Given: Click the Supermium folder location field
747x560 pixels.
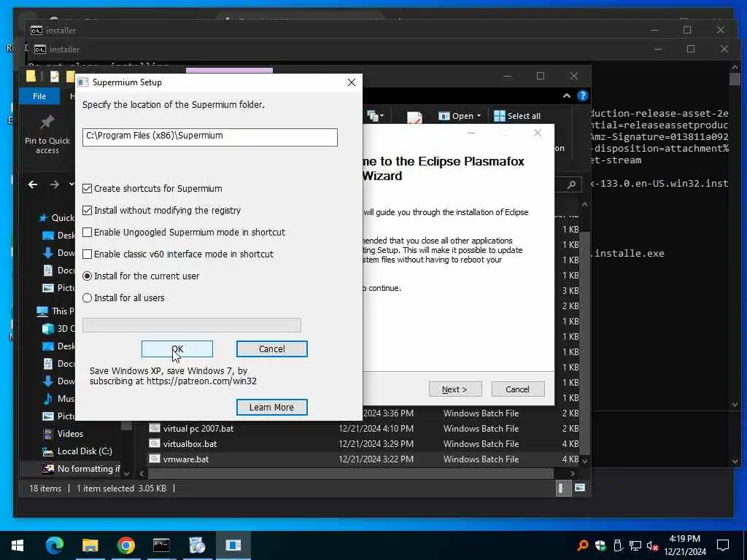Looking at the screenshot, I should coord(209,137).
